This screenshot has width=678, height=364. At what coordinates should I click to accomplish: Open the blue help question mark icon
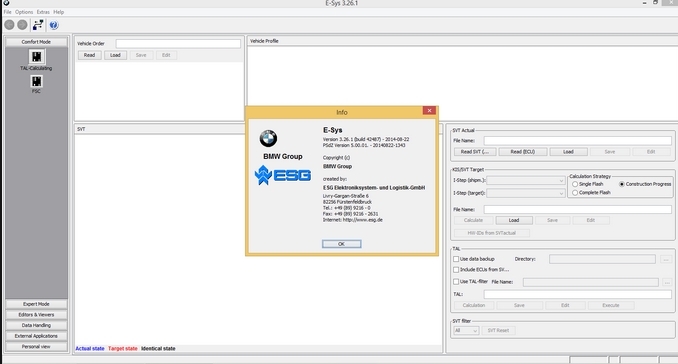(x=54, y=25)
